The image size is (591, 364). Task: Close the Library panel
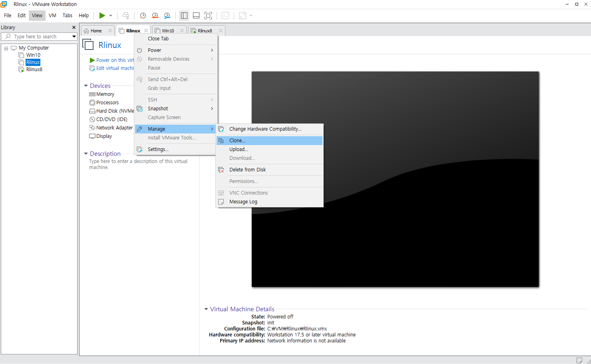pyautogui.click(x=74, y=28)
